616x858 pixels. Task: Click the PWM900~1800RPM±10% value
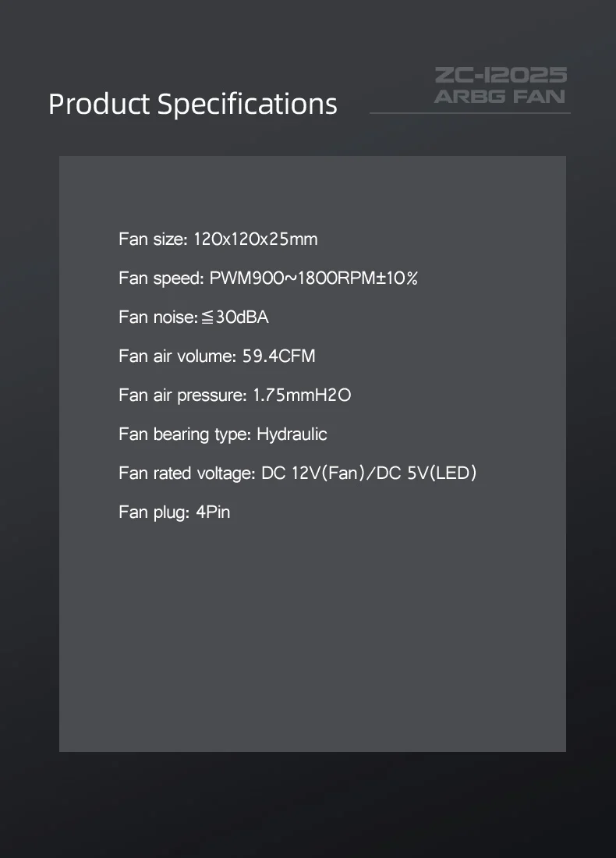313,278
